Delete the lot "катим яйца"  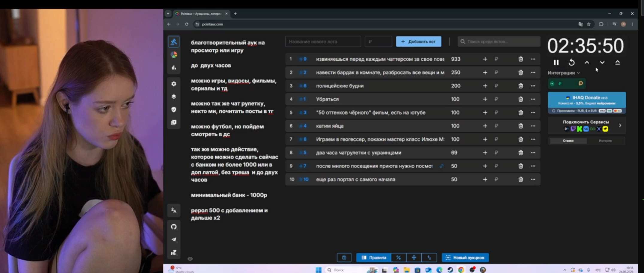click(521, 126)
